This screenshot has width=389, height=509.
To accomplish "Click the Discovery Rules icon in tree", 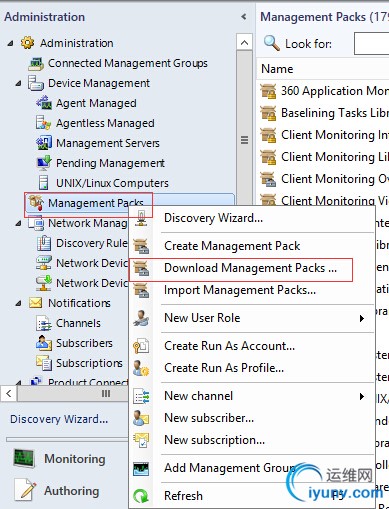I will [44, 243].
